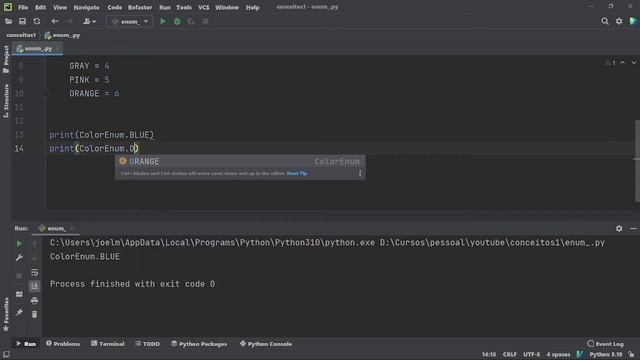This screenshot has height=360, width=640.
Task: Open the enum_ run configuration dropdown
Action: (x=130, y=21)
